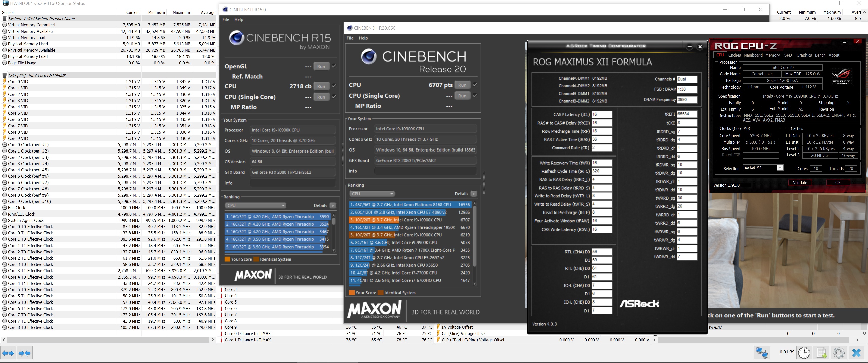868x363 pixels.
Task: Click the blue X close sensors icon
Action: 856,353
